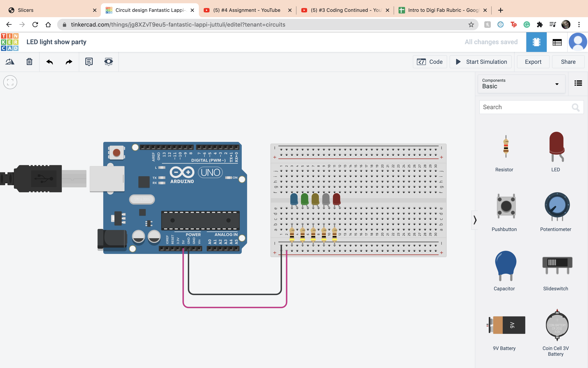Click the Arduino reset button
Viewport: 588px width, 368px height.
coord(116,153)
